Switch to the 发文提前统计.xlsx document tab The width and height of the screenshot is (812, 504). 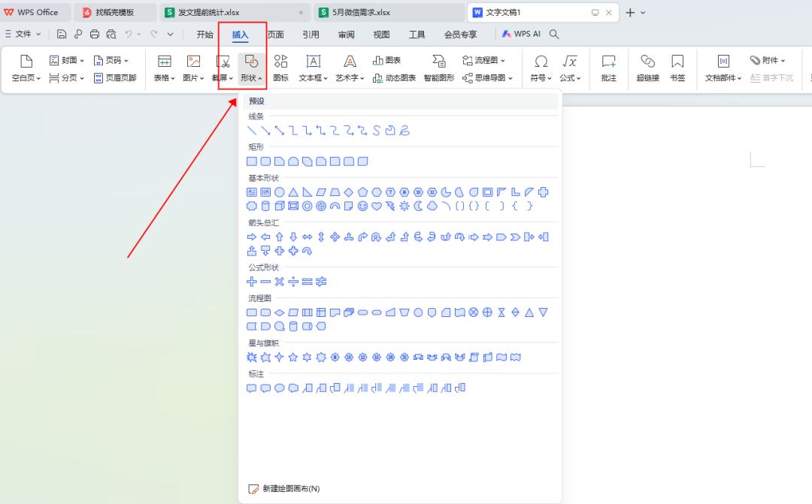coord(235,13)
